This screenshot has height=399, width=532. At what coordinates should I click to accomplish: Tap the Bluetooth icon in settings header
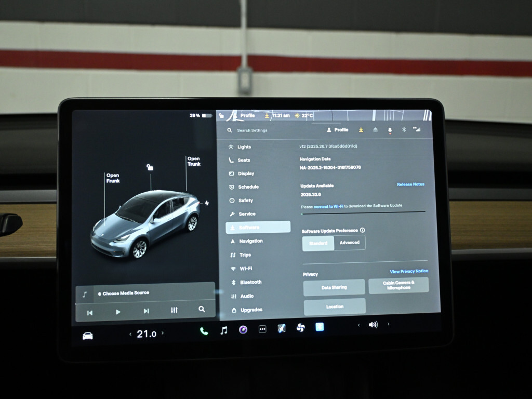(x=404, y=129)
